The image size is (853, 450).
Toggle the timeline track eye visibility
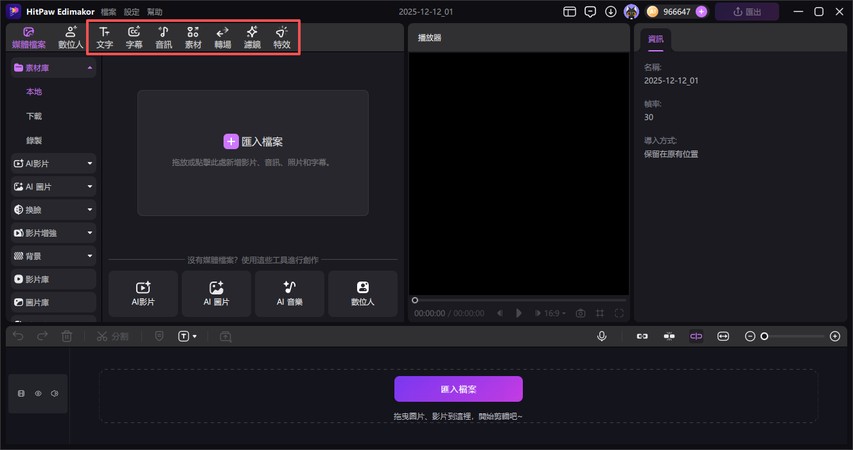tap(38, 394)
